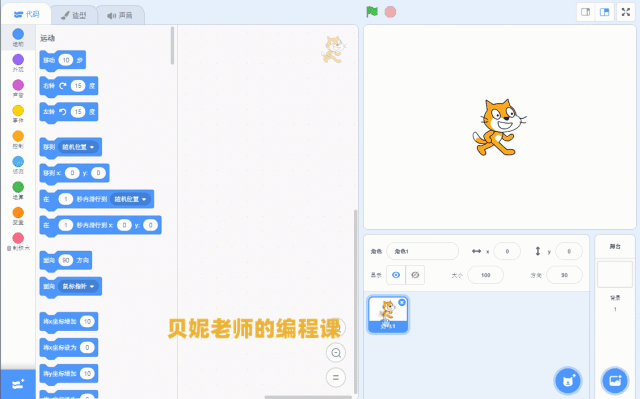The height and width of the screenshot is (399, 640).
Task: Open 鼠标指针 dropdown in 面向 block
Action: pyautogui.click(x=78, y=286)
